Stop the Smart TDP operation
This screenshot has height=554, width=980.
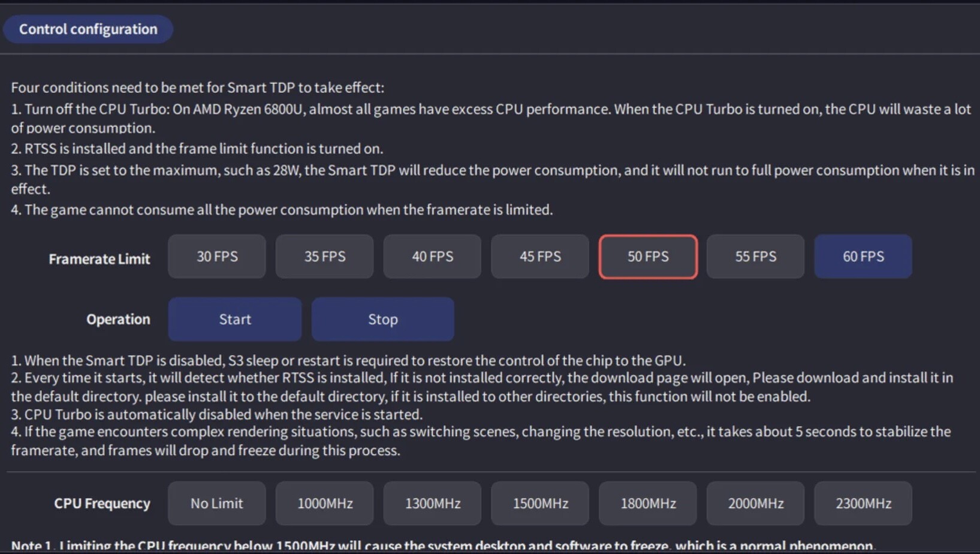click(x=382, y=319)
